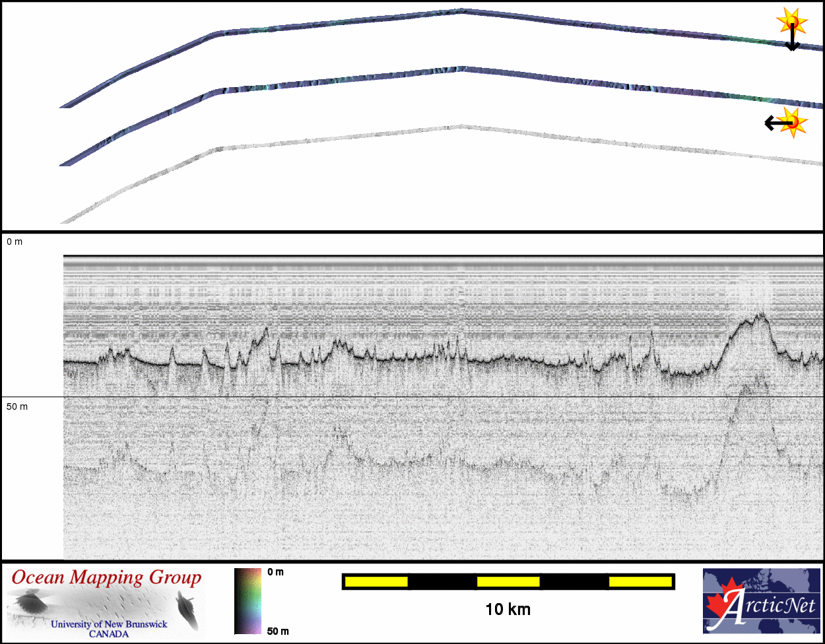Click the 0 m label beside color legend

275,572
